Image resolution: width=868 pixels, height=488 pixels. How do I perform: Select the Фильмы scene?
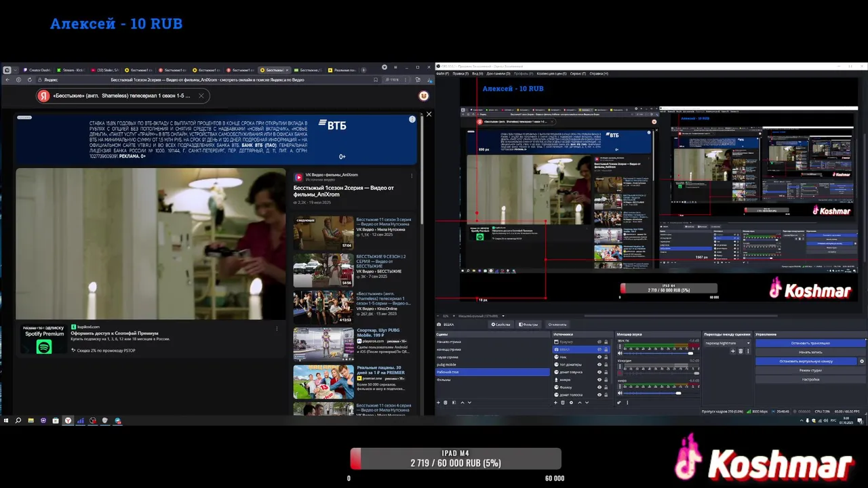(x=492, y=380)
